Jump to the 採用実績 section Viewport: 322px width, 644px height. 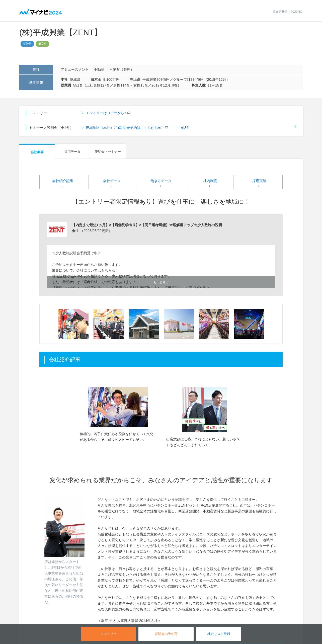(259, 182)
